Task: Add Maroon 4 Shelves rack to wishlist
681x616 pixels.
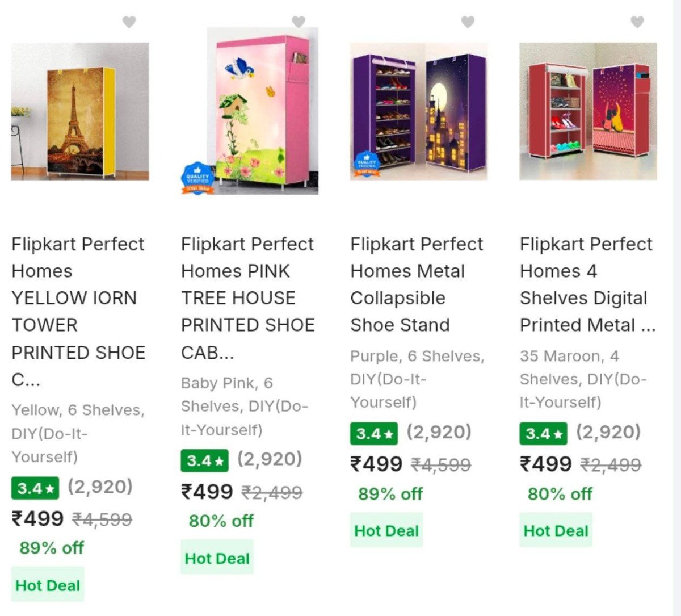Action: pos(637,22)
